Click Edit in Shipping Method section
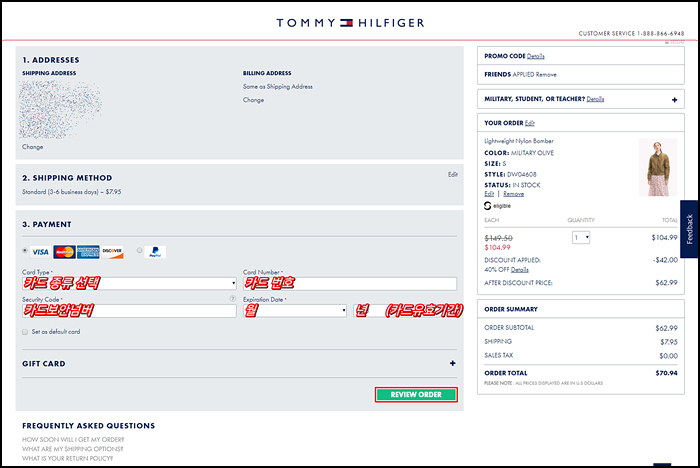The image size is (700, 468). tap(453, 175)
